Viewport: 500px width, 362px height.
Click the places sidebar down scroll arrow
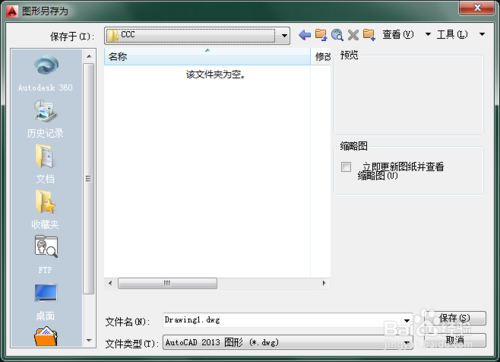(89, 340)
